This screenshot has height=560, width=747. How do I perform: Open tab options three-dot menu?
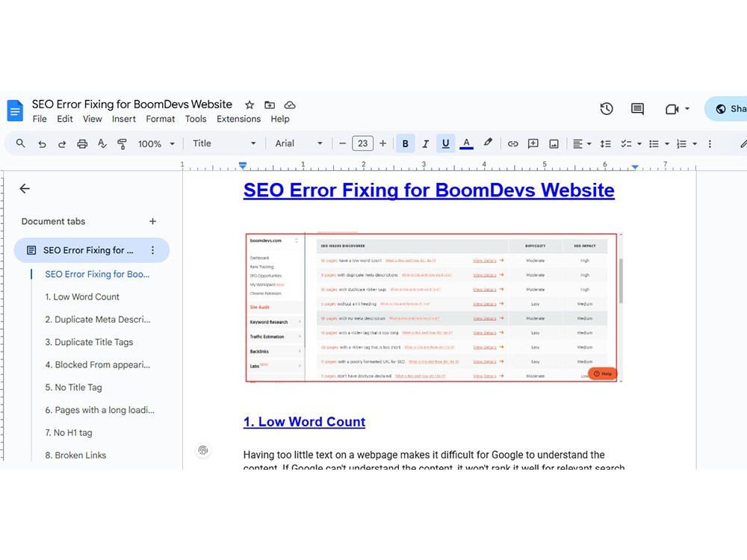point(152,250)
